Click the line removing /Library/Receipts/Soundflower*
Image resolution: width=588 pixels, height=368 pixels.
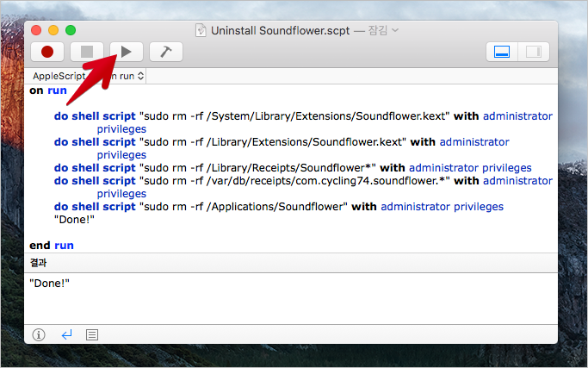[293, 168]
